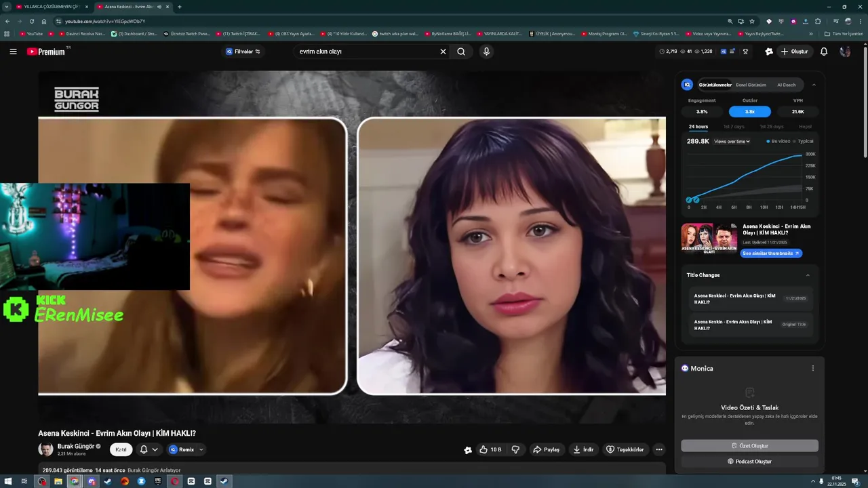Click the Paylaş share button
The image size is (868, 488).
click(x=547, y=449)
